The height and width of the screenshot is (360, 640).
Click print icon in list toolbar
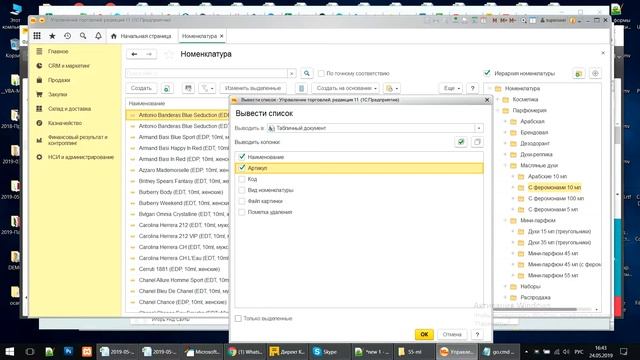[188, 88]
